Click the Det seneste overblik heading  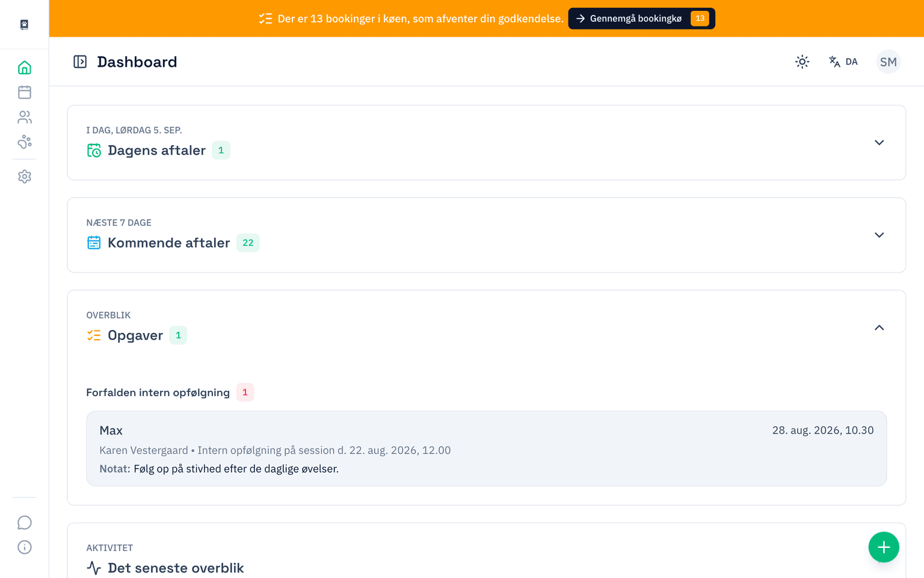176,568
